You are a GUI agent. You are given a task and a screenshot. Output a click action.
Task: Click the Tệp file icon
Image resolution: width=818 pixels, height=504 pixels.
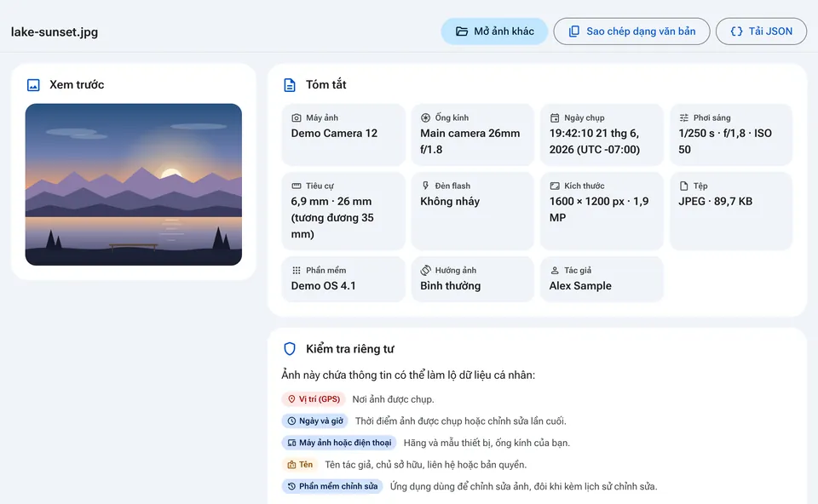point(684,186)
